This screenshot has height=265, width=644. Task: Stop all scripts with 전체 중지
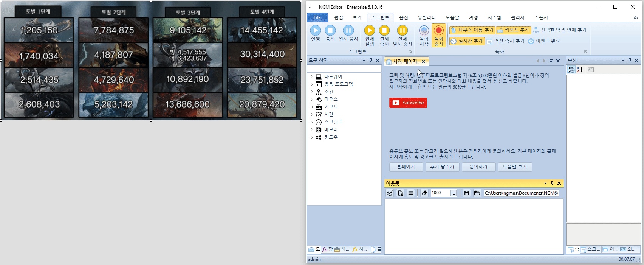pyautogui.click(x=384, y=35)
